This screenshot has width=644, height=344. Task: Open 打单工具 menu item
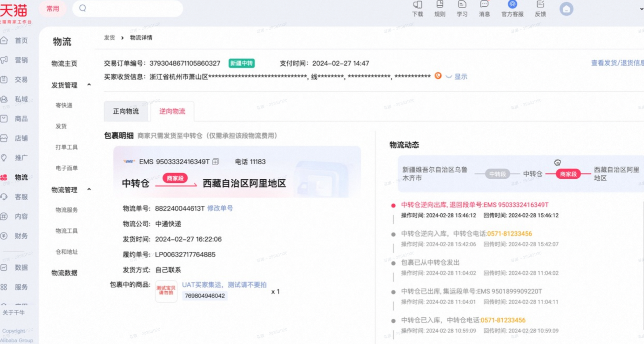click(67, 147)
